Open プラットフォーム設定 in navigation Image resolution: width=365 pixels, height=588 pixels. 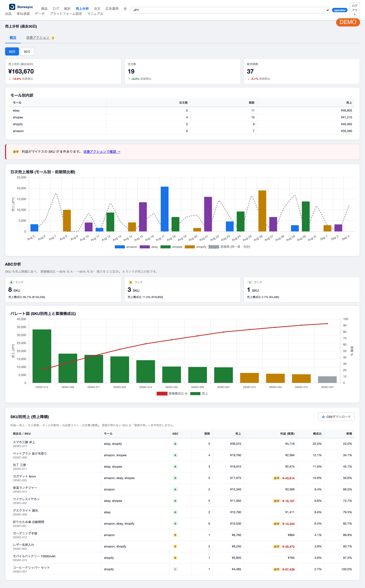(66, 14)
